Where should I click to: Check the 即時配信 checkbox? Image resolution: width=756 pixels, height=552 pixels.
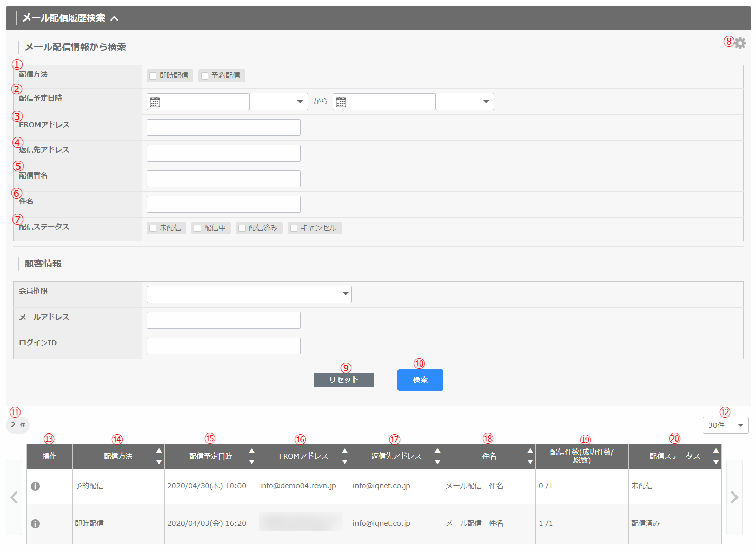[153, 76]
